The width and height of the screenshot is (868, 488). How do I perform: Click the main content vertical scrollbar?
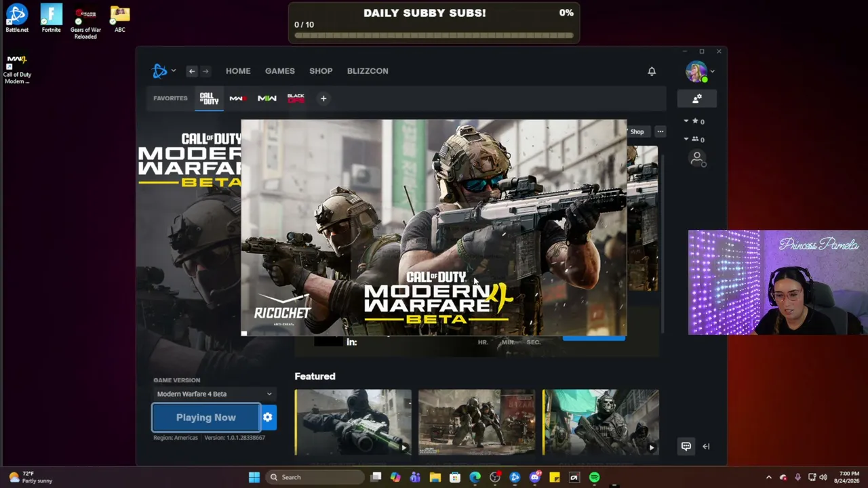click(663, 244)
